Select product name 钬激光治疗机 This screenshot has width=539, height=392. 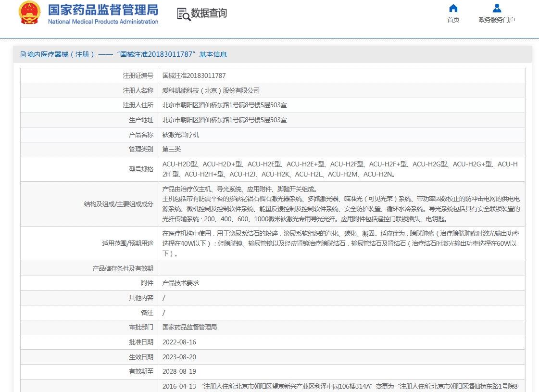pos(180,135)
